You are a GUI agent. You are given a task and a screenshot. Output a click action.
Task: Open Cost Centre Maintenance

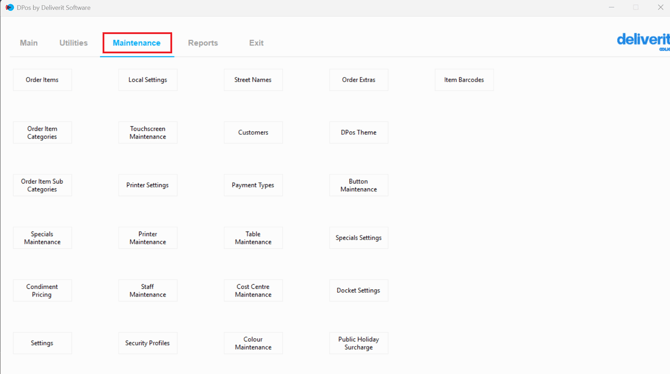(253, 291)
